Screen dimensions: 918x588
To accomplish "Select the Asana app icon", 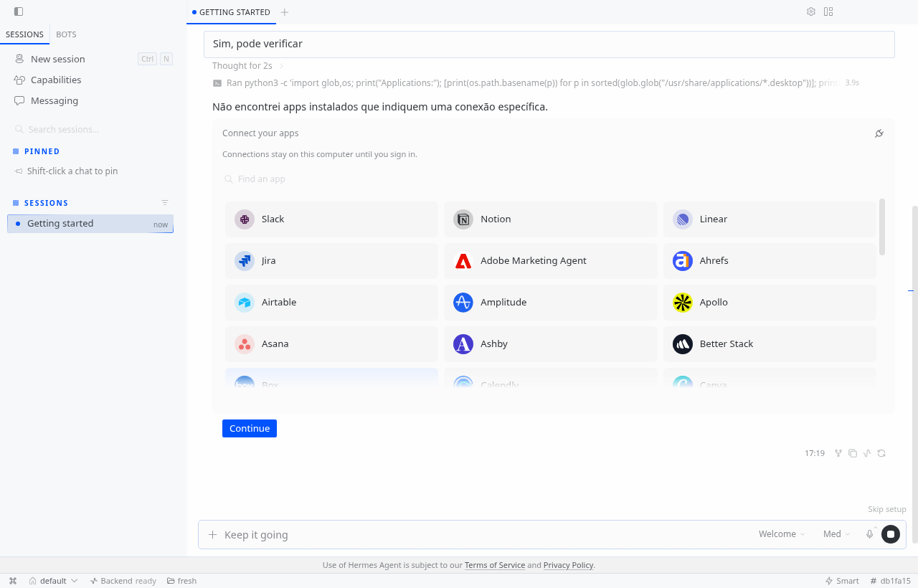I will click(245, 344).
